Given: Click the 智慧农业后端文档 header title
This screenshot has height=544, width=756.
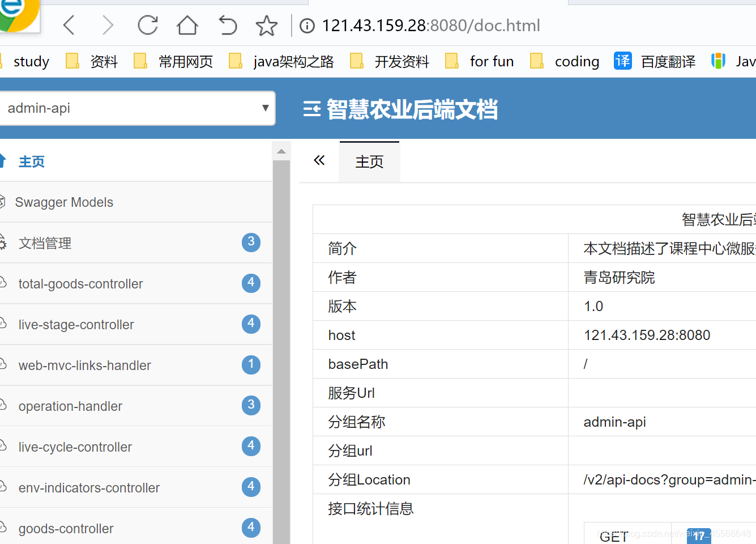Looking at the screenshot, I should pos(412,109).
